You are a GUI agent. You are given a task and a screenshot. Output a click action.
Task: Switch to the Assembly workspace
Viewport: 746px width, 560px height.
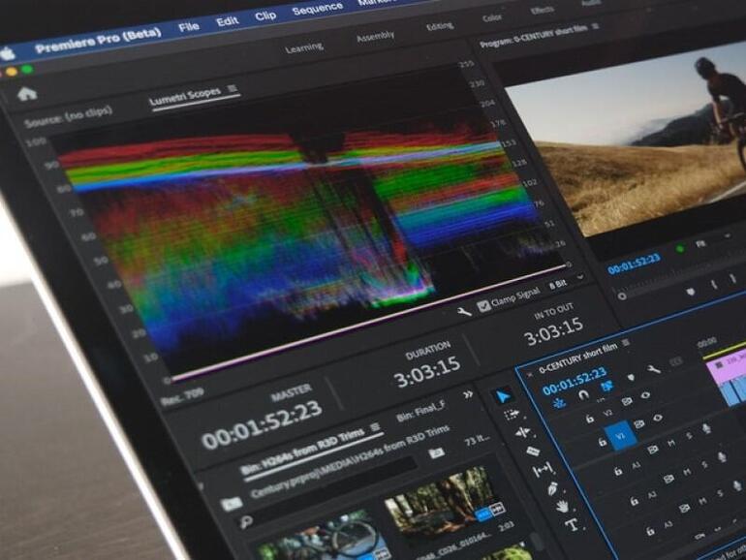tap(375, 37)
